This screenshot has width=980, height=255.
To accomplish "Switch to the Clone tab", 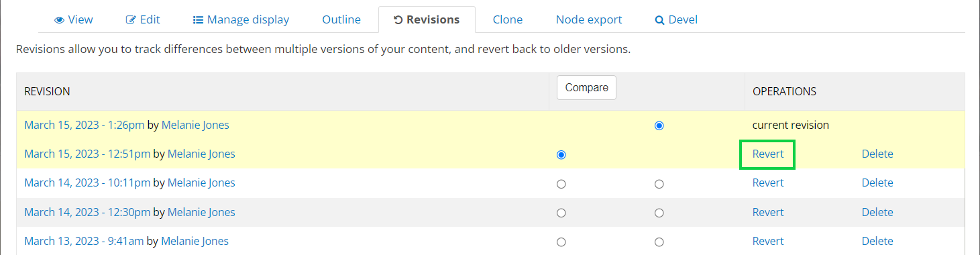I will click(x=508, y=19).
